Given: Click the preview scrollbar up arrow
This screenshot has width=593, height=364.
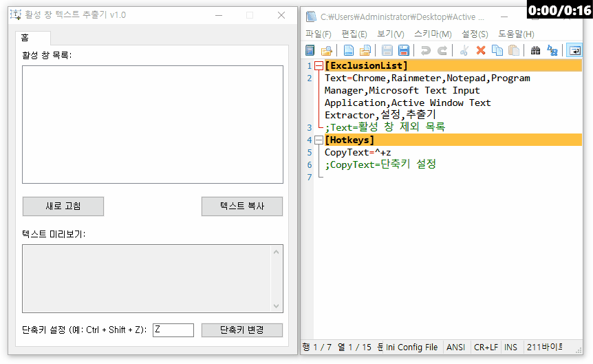Looking at the screenshot, I should point(276,252).
